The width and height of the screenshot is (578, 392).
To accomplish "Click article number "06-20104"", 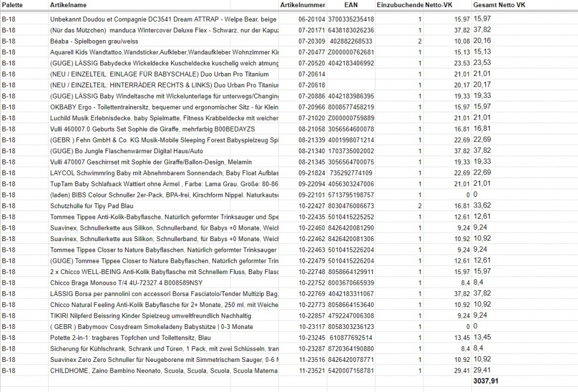I will pos(312,19).
